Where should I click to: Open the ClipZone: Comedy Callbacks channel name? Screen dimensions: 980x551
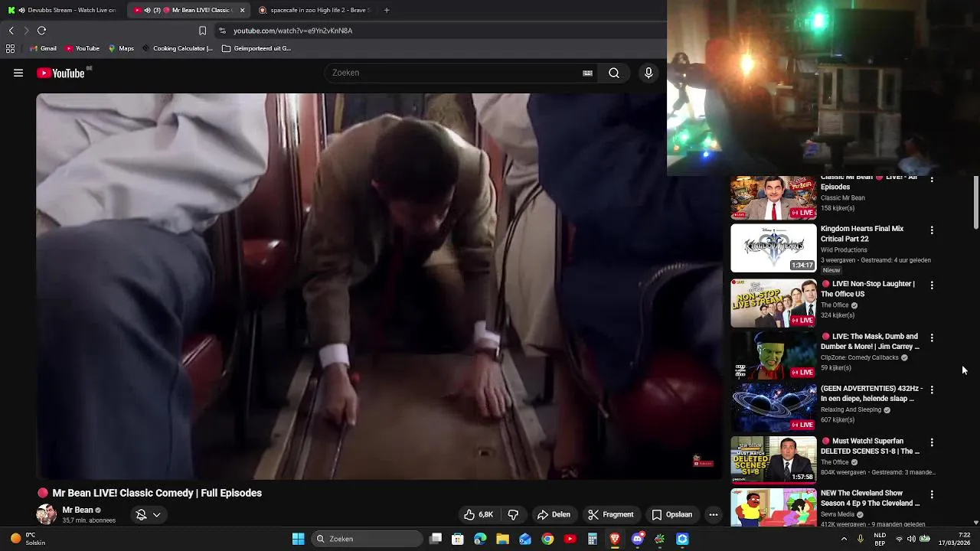[x=859, y=357]
